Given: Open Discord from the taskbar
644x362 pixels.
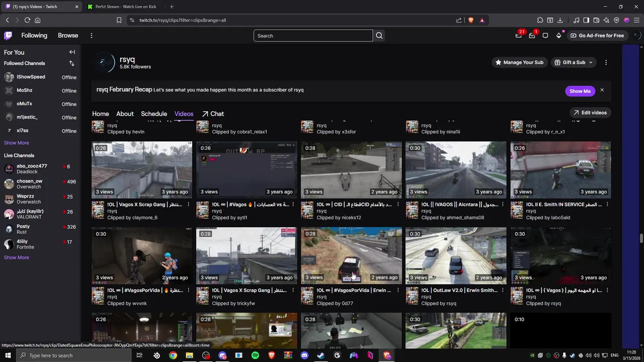Looking at the screenshot, I should [304, 355].
